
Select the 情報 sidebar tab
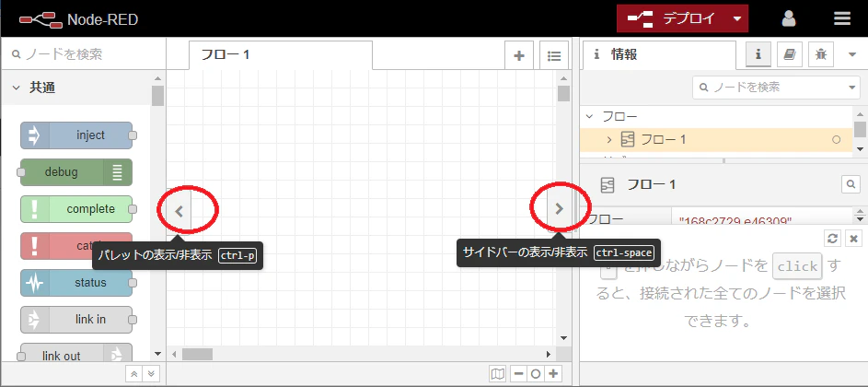point(658,54)
